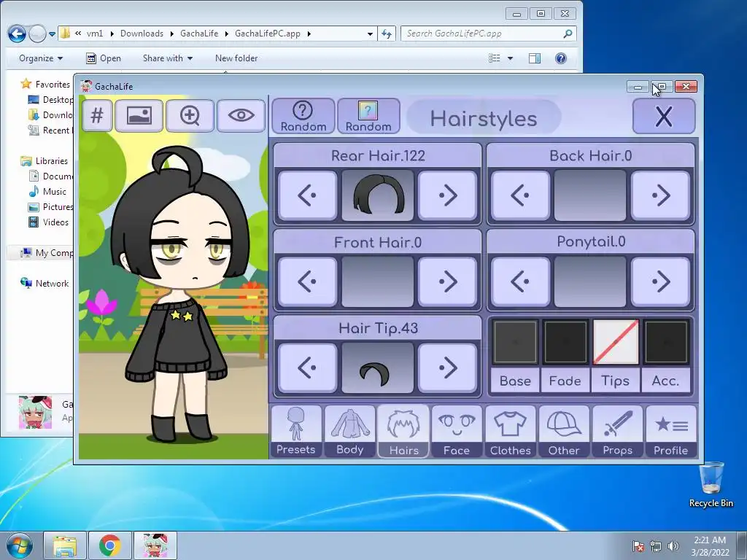The image size is (747, 560).
Task: Click the hashtag code button in GachaLife
Action: coord(97,115)
